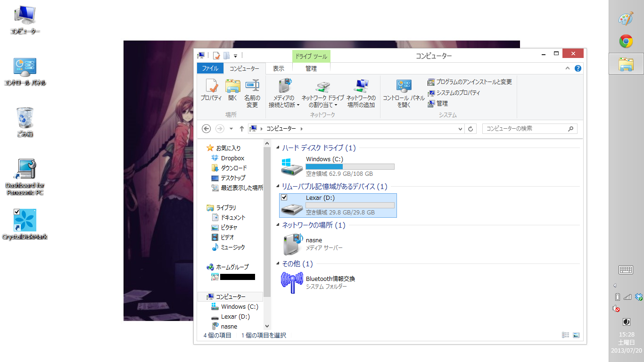Select ミュージック in the navigation pane
Image resolution: width=644 pixels, height=362 pixels.
(228, 247)
